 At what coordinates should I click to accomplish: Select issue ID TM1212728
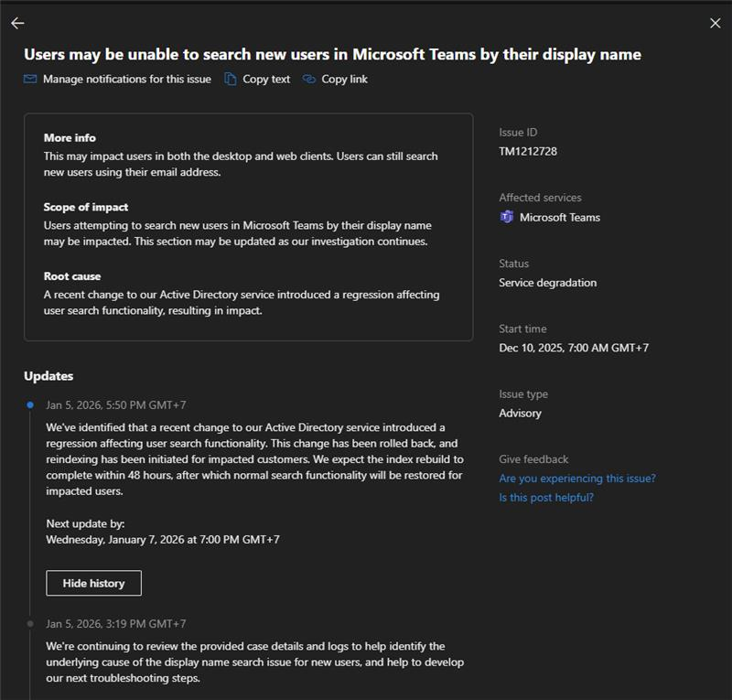[x=528, y=151]
